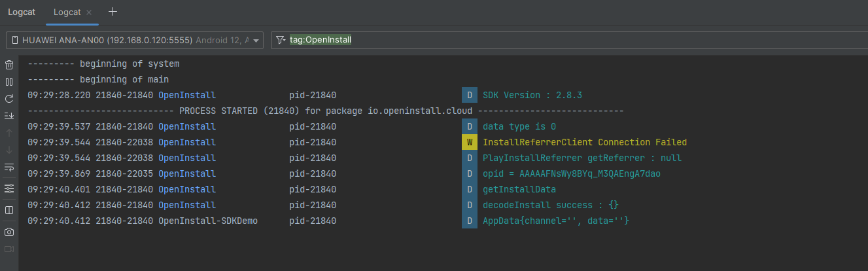The width and height of the screenshot is (868, 271).
Task: Click the up arrow navigation icon
Action: click(9, 133)
